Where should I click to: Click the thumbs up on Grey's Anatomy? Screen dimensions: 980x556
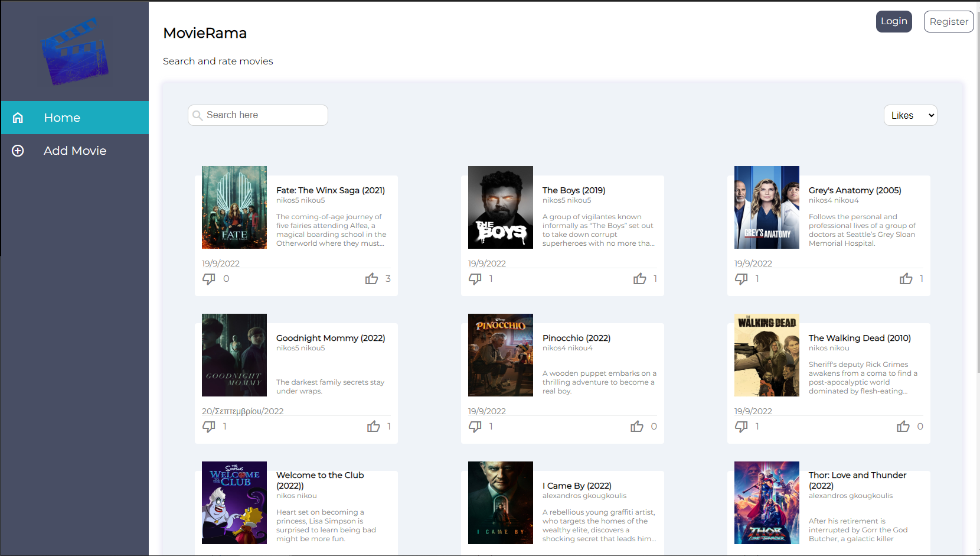906,278
